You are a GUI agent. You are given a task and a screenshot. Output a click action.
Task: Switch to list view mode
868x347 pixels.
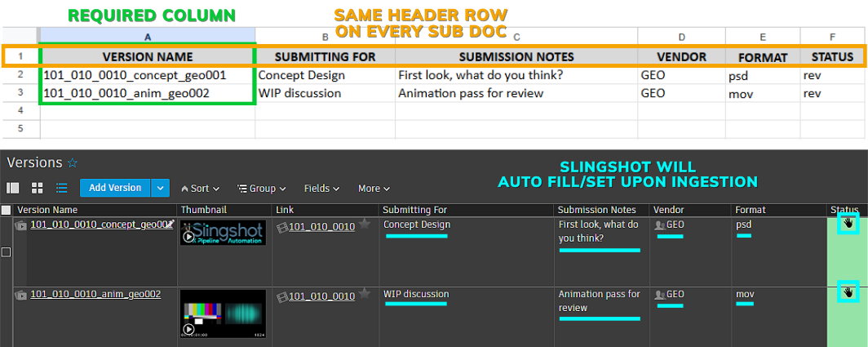pos(61,188)
